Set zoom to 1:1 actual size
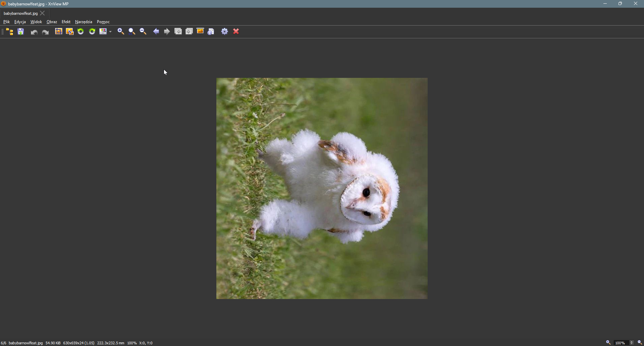The image size is (644, 346). click(132, 32)
